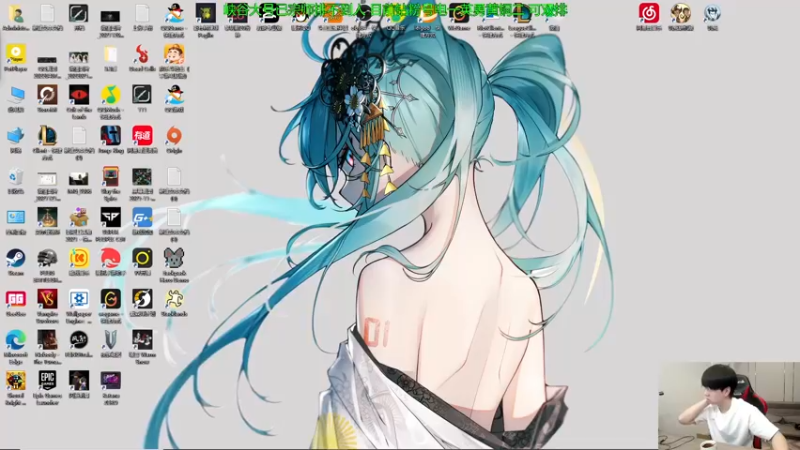Screen dimensions: 800x450
Task: Open the Control Panel desktop icon
Action: [16, 217]
